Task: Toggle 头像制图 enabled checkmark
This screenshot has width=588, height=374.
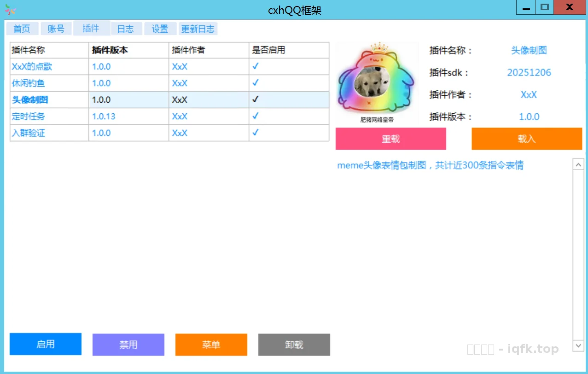Action: tap(255, 99)
